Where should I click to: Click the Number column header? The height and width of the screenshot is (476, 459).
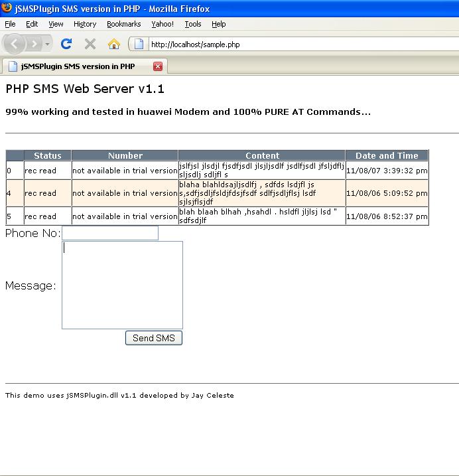[x=125, y=155]
